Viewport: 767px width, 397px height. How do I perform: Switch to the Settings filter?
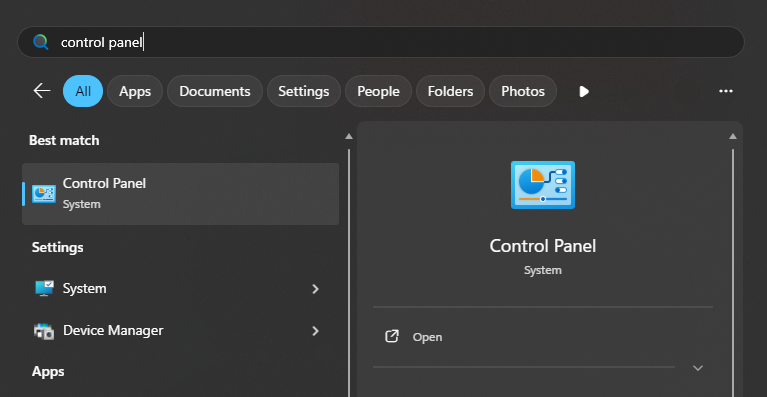click(304, 91)
